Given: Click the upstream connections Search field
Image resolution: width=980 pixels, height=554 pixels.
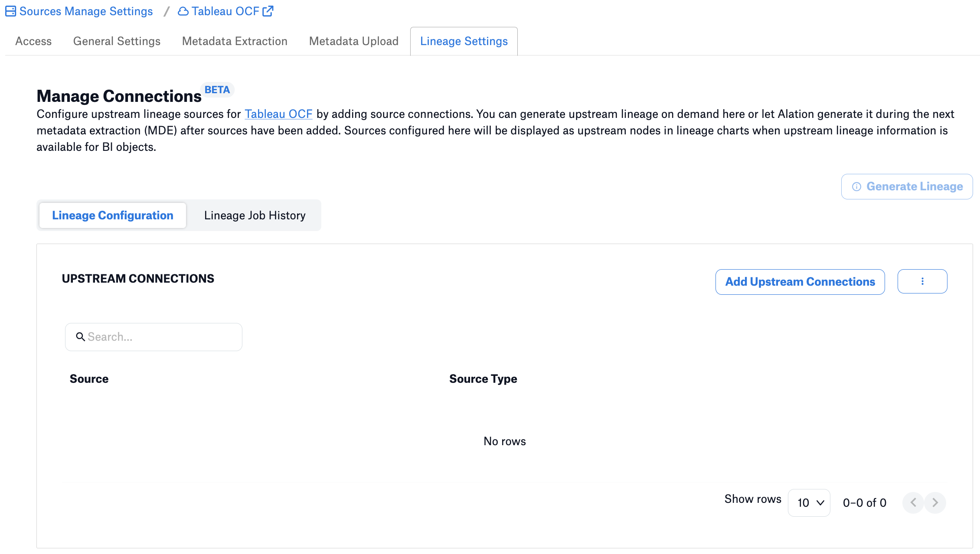Looking at the screenshot, I should (x=154, y=337).
